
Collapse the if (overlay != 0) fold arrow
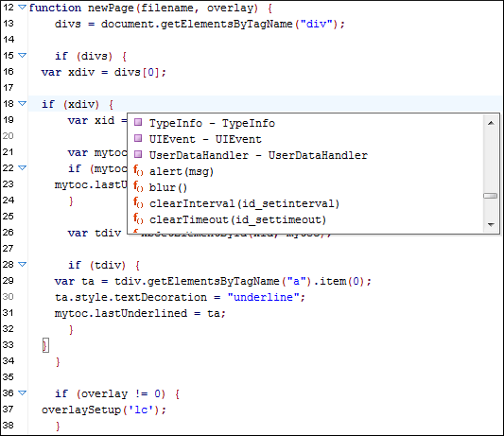point(22,392)
